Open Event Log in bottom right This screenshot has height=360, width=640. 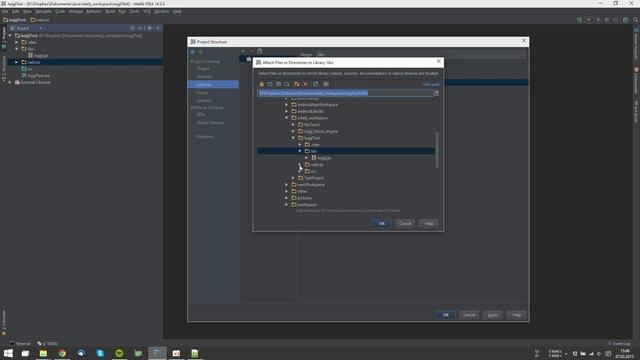click(x=619, y=344)
